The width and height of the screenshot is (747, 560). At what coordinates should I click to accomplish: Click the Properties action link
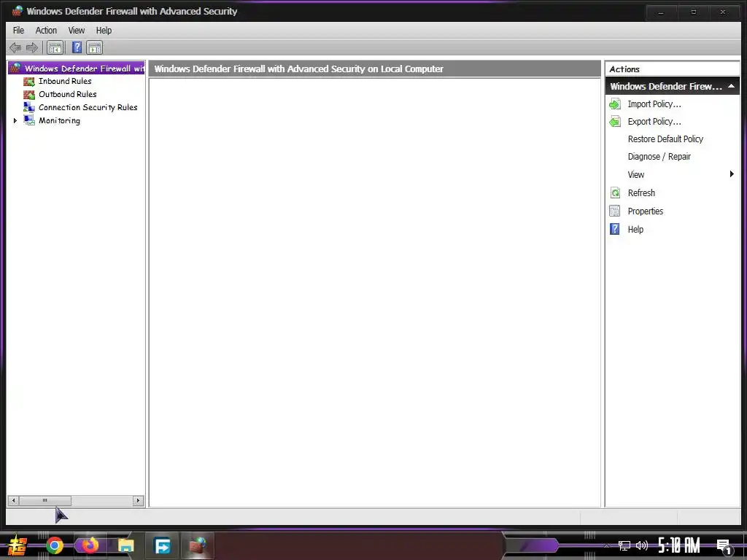(x=646, y=211)
